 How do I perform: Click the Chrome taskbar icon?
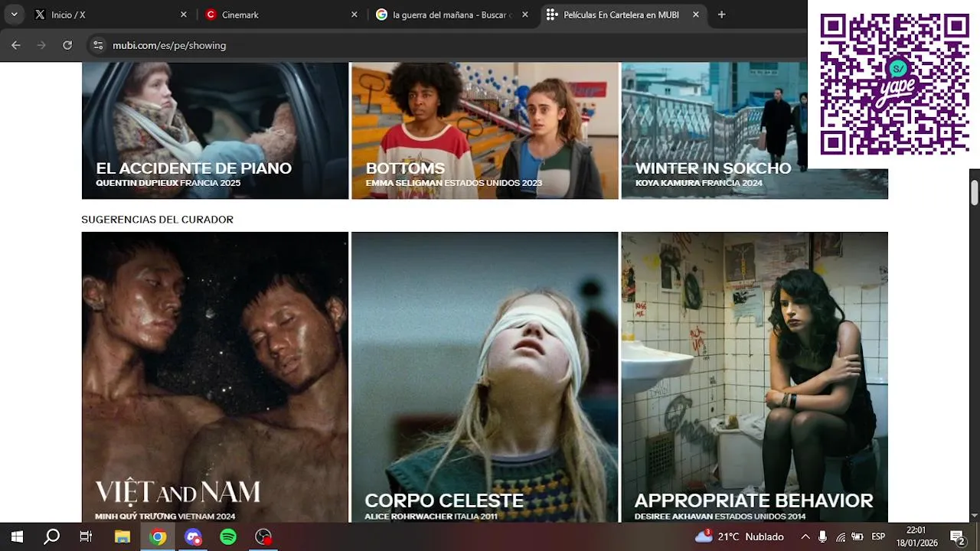158,536
